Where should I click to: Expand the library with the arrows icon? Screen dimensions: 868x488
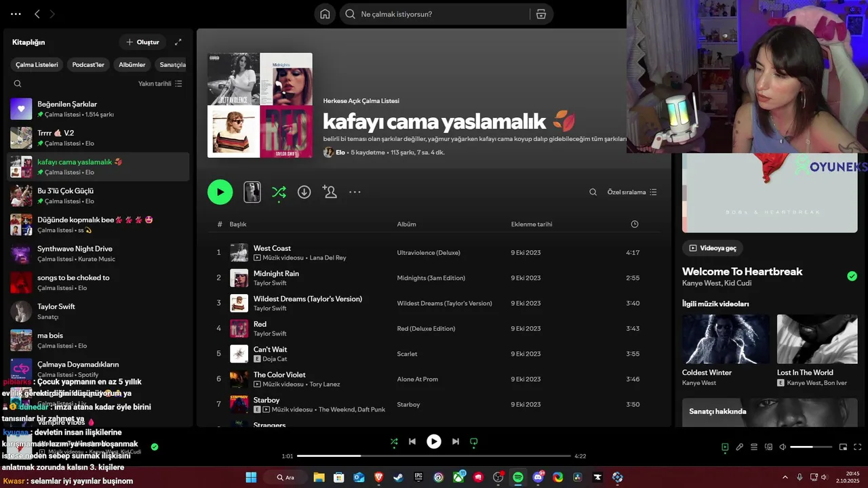[178, 42]
